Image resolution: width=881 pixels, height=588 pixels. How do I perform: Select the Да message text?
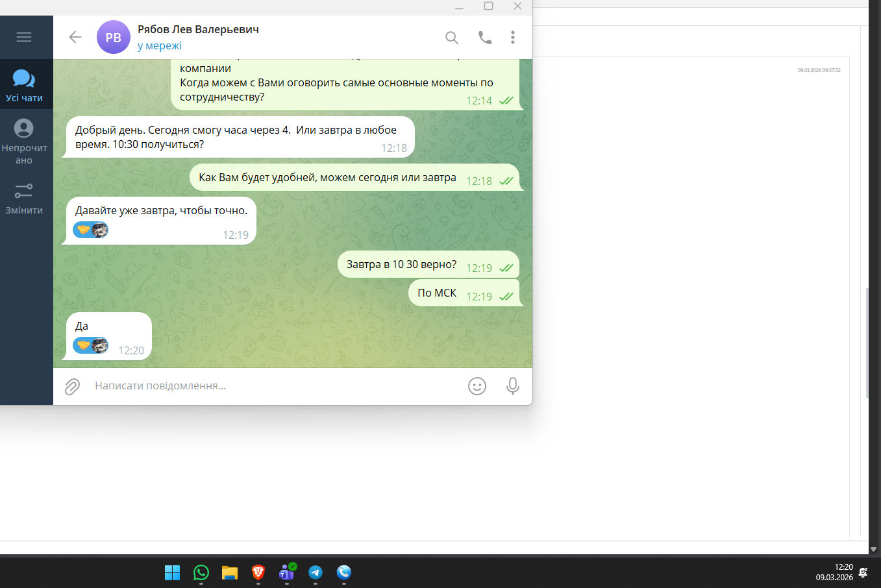[82, 326]
